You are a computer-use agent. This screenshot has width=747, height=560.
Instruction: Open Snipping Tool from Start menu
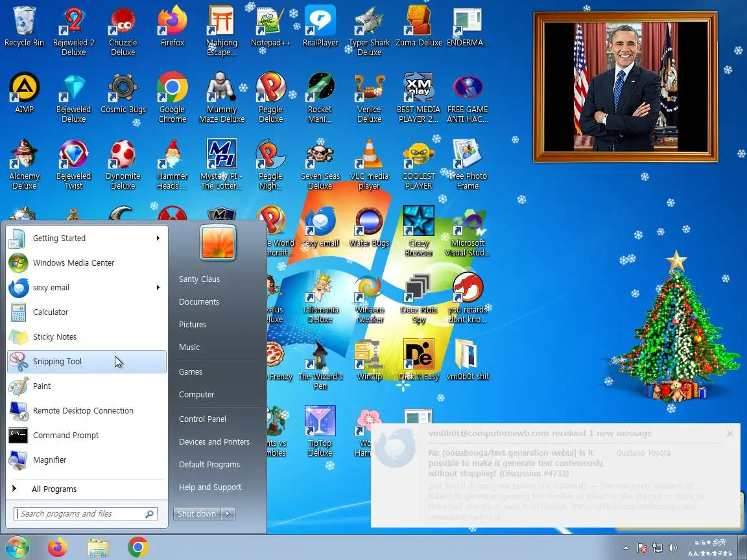tap(87, 362)
